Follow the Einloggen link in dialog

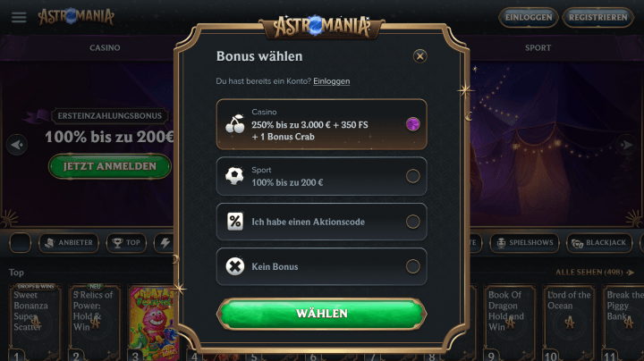click(x=332, y=81)
